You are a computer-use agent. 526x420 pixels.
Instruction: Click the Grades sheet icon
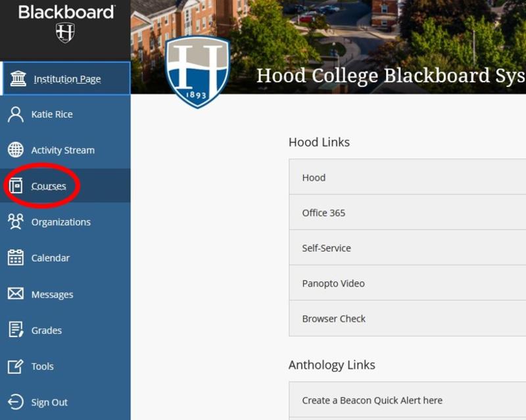point(16,330)
